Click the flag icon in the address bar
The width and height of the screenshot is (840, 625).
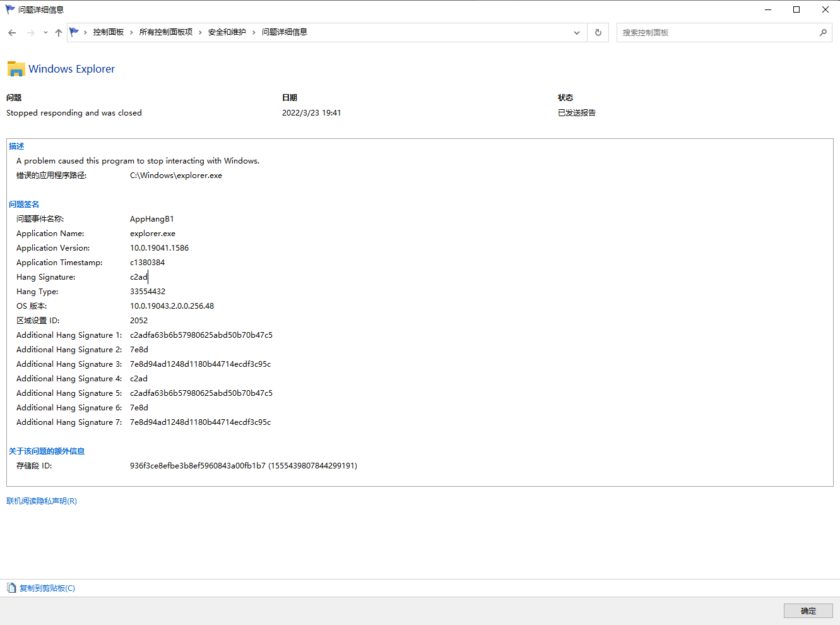coord(74,32)
